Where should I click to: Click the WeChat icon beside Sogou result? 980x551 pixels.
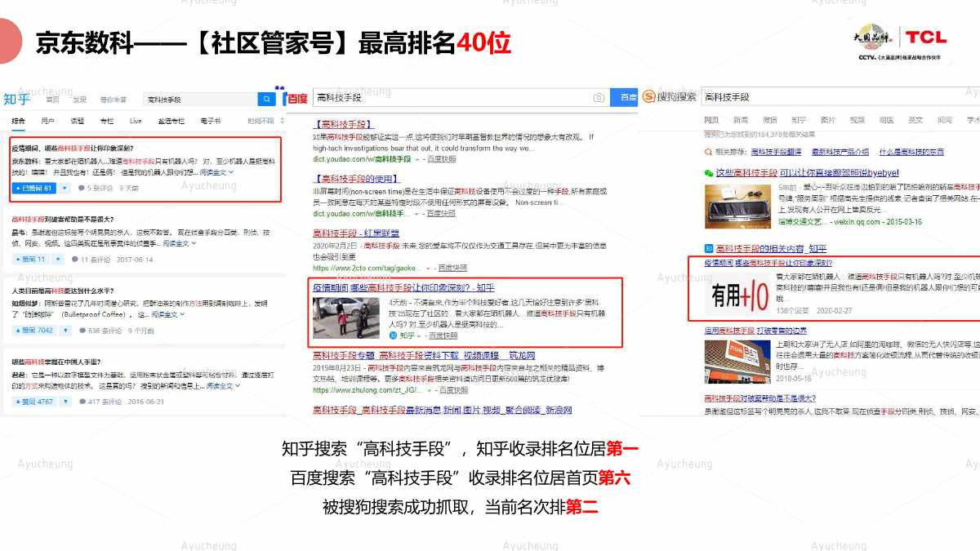708,173
